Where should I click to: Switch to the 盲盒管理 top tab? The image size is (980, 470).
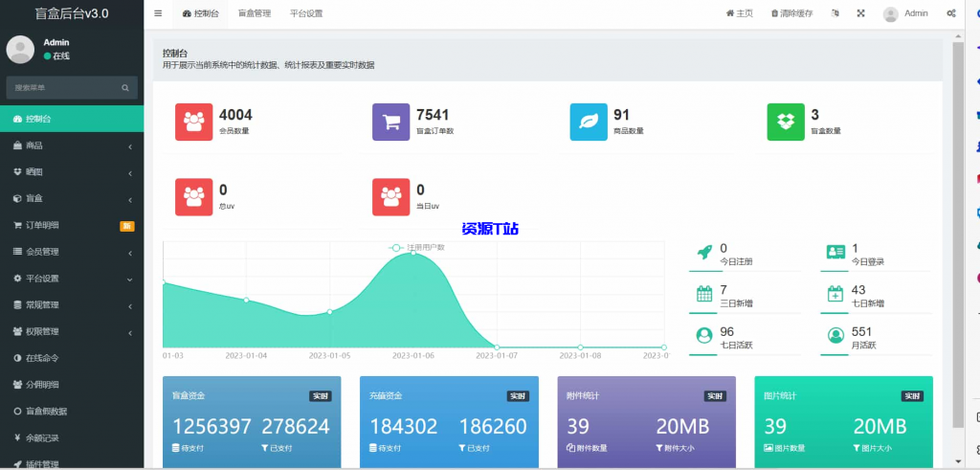click(255, 13)
